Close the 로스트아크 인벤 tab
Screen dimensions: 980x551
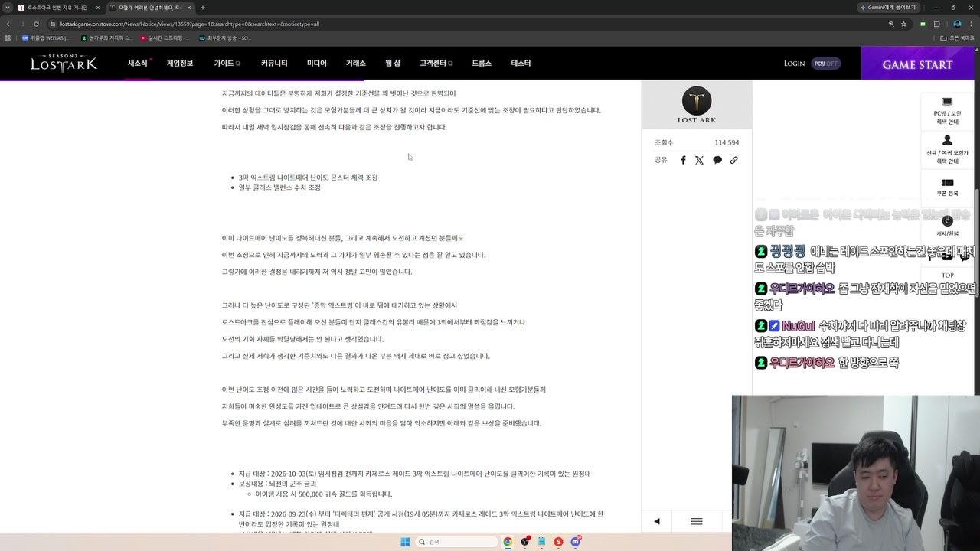tap(97, 8)
